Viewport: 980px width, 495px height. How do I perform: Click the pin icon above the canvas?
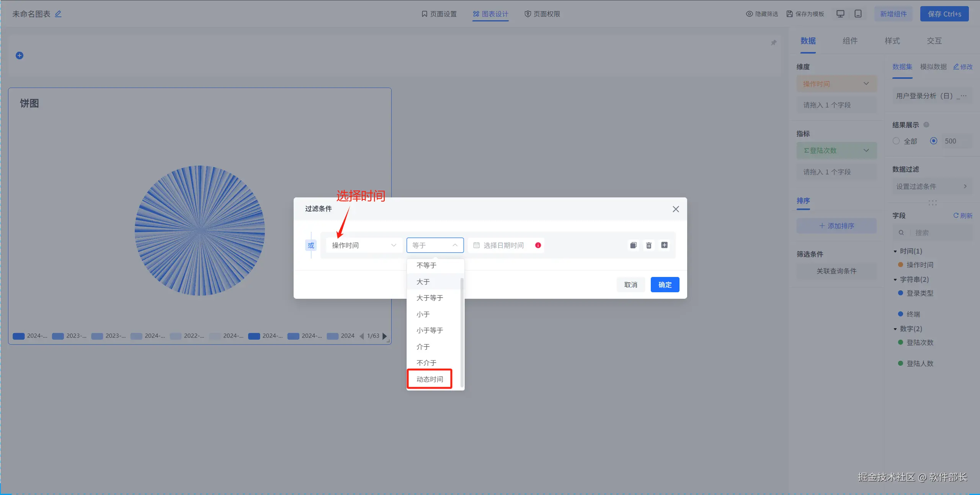(774, 42)
